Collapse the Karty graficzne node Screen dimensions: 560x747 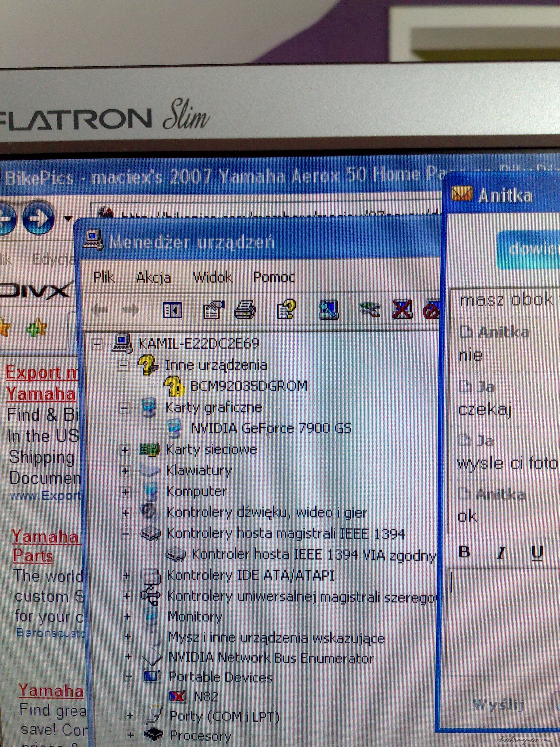point(124,408)
